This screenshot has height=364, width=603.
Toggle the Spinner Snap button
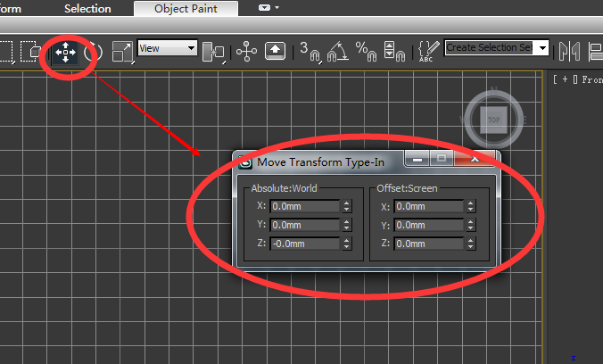[394, 52]
